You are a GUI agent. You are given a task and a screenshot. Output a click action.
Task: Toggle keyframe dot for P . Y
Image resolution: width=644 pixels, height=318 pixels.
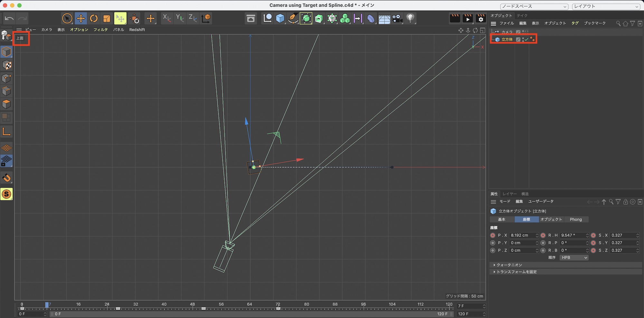coord(493,243)
